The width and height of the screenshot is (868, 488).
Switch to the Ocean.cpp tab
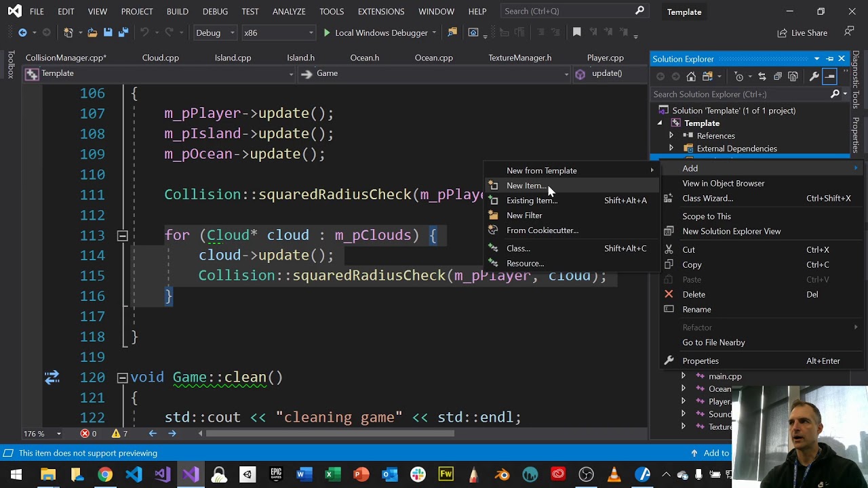click(x=434, y=58)
